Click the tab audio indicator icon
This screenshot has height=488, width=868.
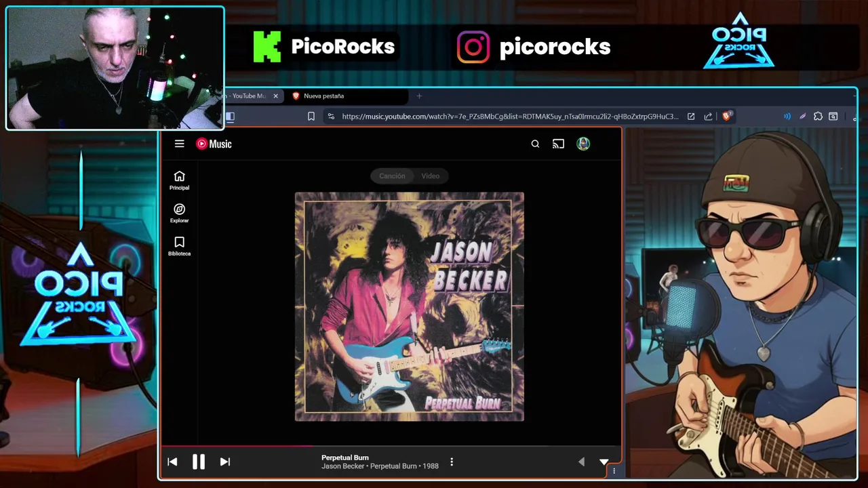click(x=787, y=117)
